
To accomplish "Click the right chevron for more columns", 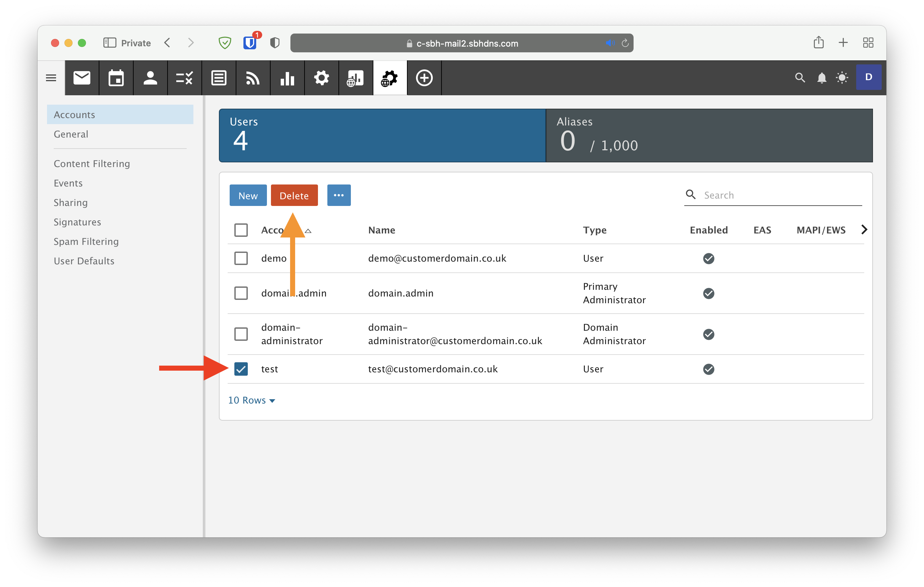I will [864, 230].
